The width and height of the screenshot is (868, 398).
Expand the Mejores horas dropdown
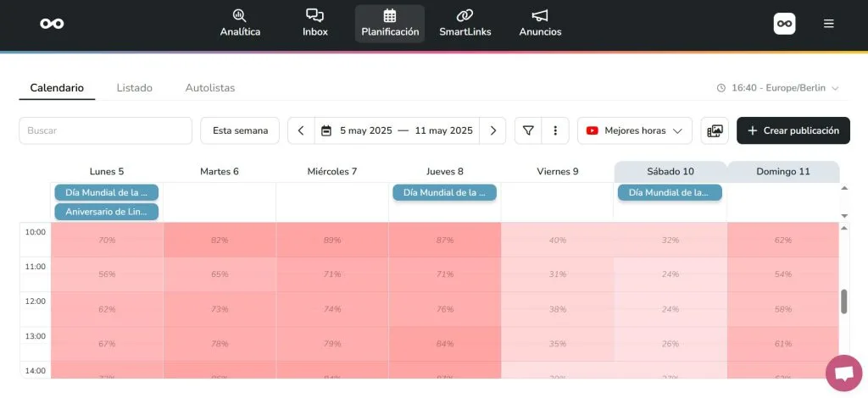(x=634, y=130)
